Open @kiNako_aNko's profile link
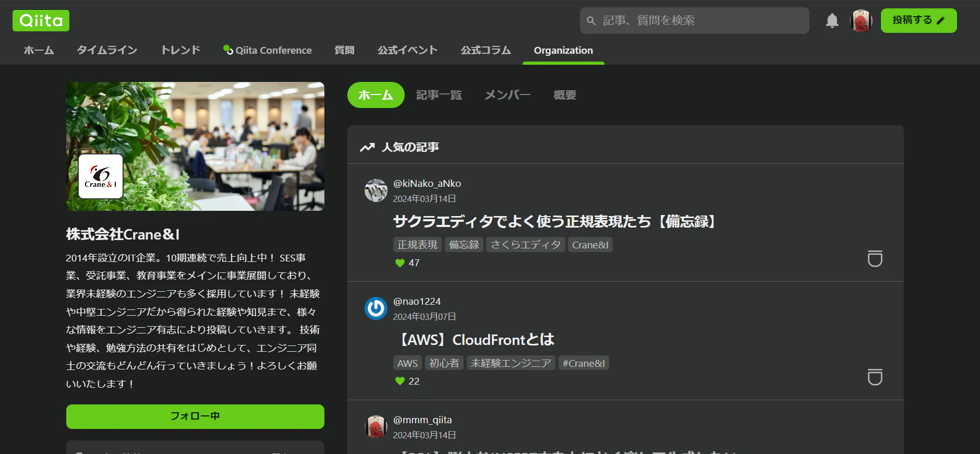The image size is (980, 454). point(427,184)
